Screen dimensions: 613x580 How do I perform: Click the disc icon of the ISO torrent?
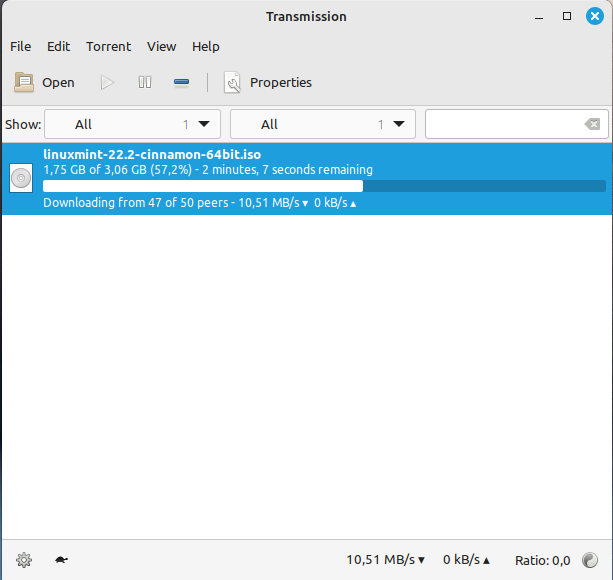[x=21, y=179]
